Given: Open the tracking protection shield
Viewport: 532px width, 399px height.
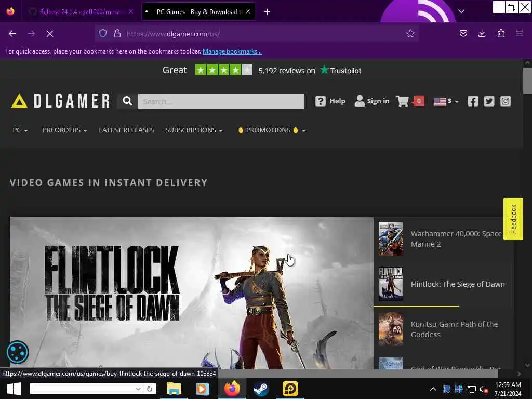Looking at the screenshot, I should click(103, 34).
